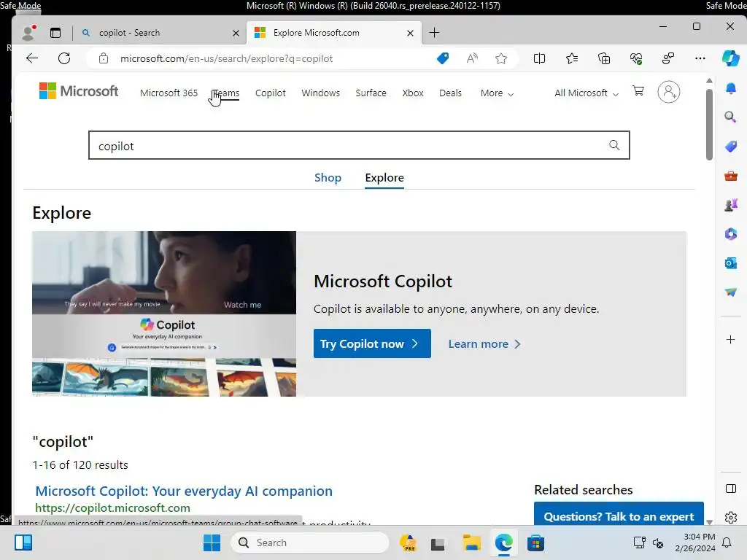Toggle the sidebar visibility button
Viewport: 747px width, 560px height.
pyautogui.click(x=730, y=489)
